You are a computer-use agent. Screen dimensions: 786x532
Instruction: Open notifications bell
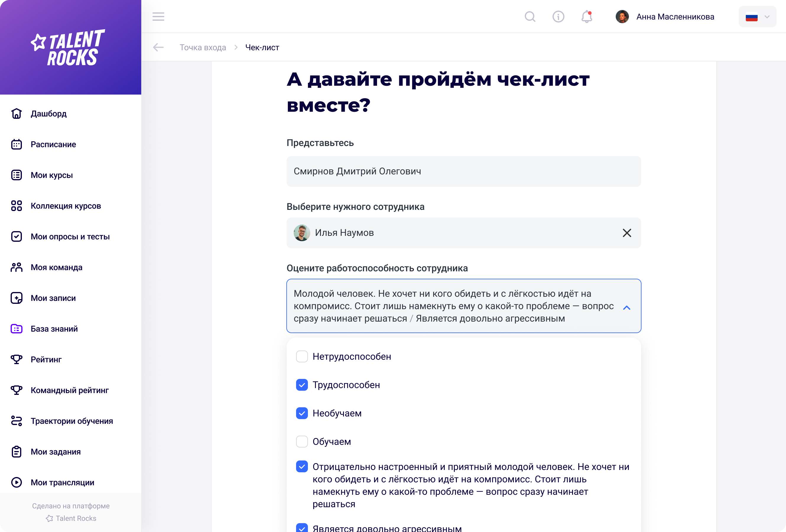tap(587, 17)
